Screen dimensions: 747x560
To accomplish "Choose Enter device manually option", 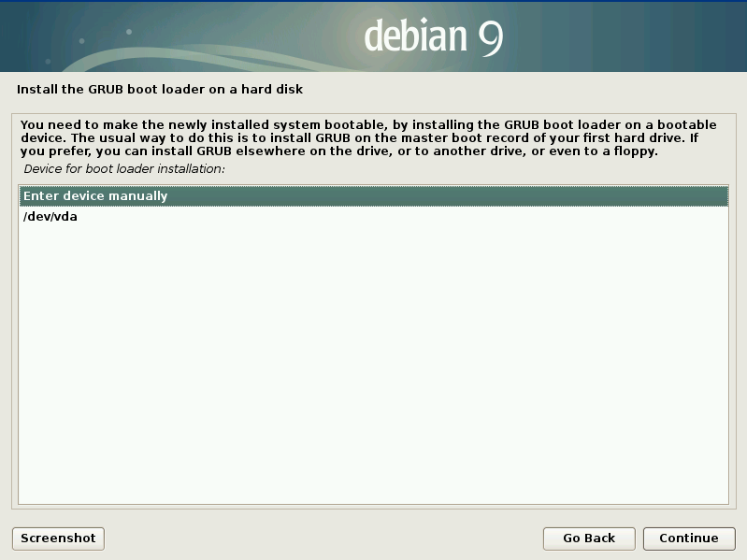I will coord(95,196).
